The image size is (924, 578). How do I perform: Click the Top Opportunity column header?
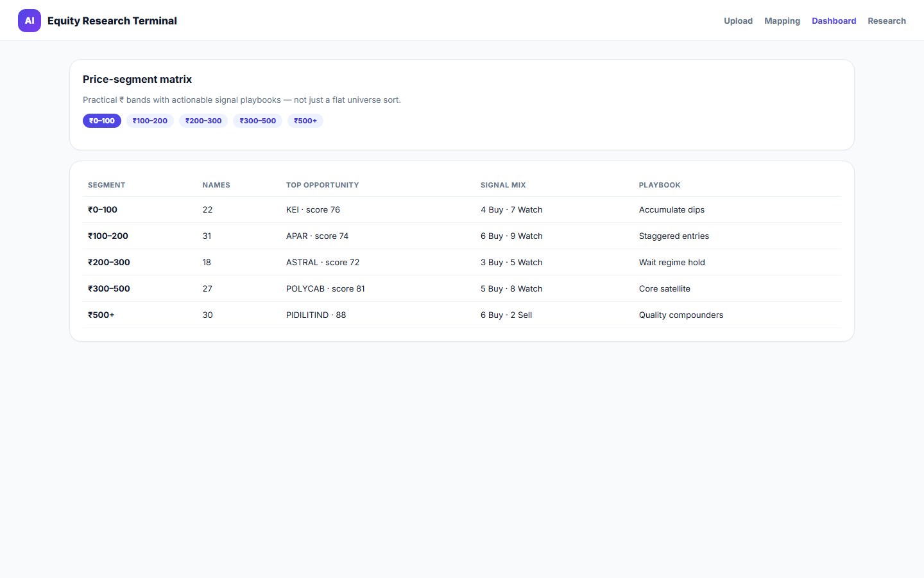pos(322,185)
